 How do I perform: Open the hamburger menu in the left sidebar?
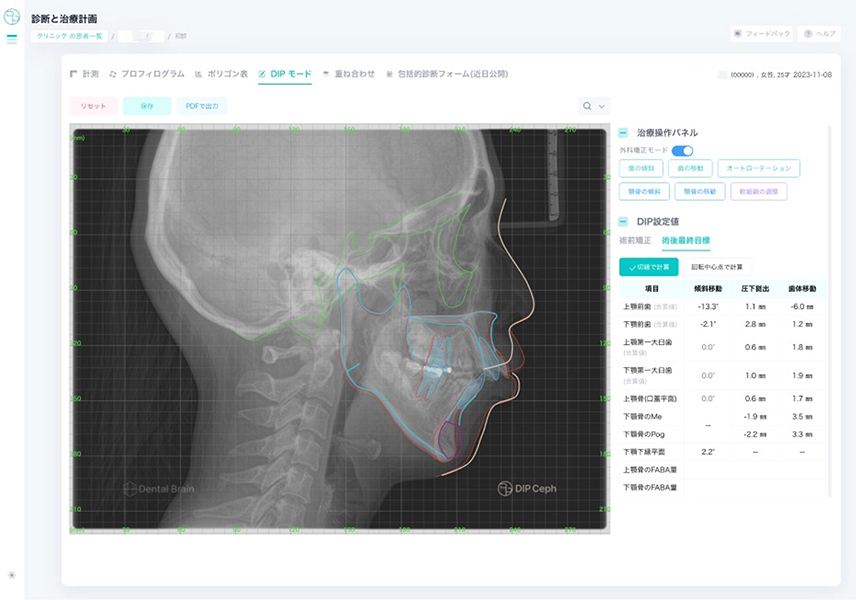pos(12,39)
